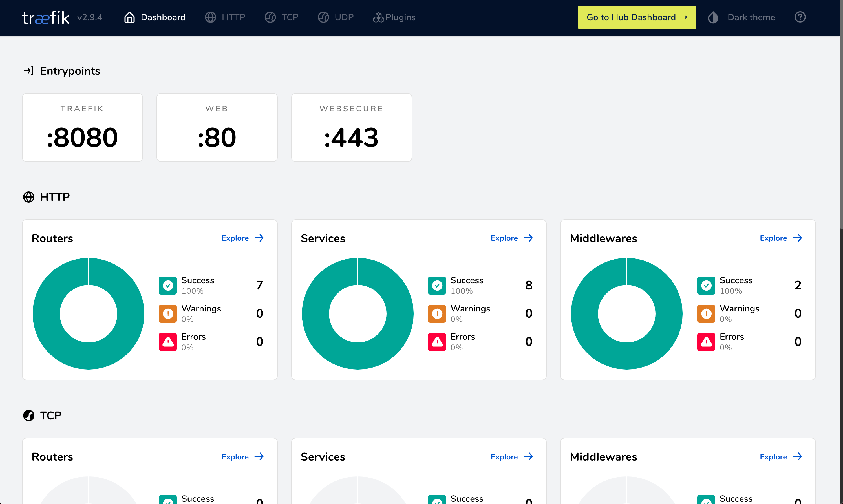843x504 pixels.
Task: Click the arrow next to HTTP Routers Explore
Action: point(259,238)
